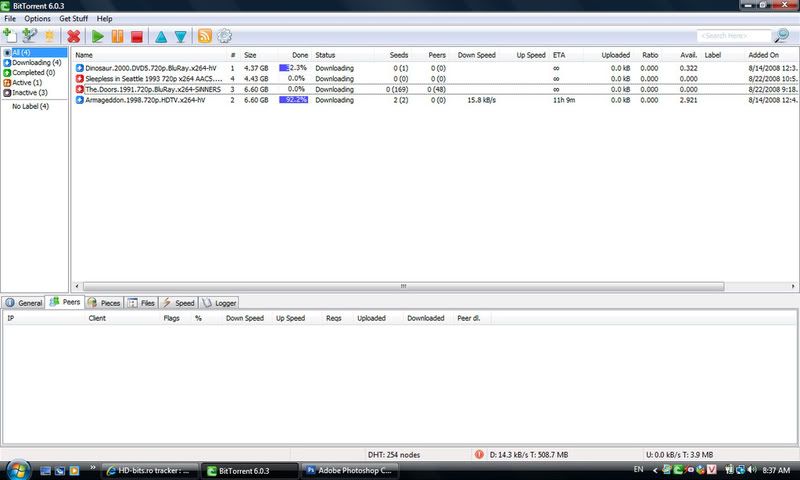Open the RSS Downloader icon

click(x=205, y=36)
